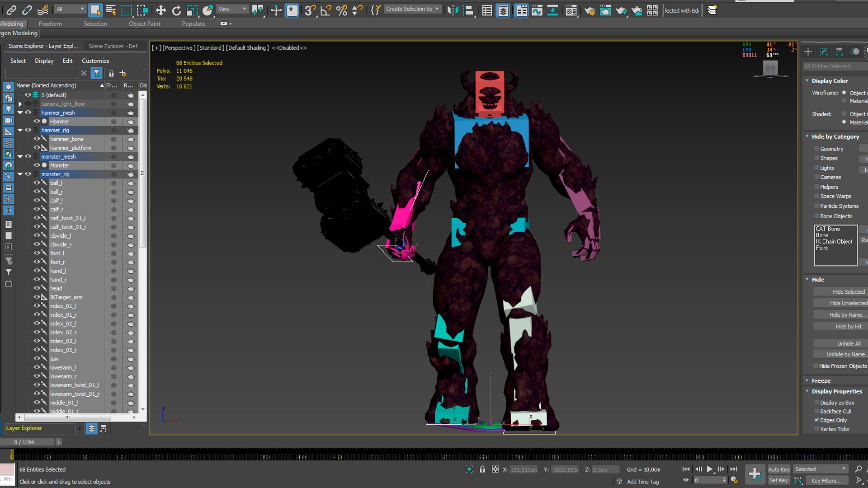Click the Set Keys large plus button
Image resolution: width=868 pixels, height=488 pixels.
click(755, 474)
